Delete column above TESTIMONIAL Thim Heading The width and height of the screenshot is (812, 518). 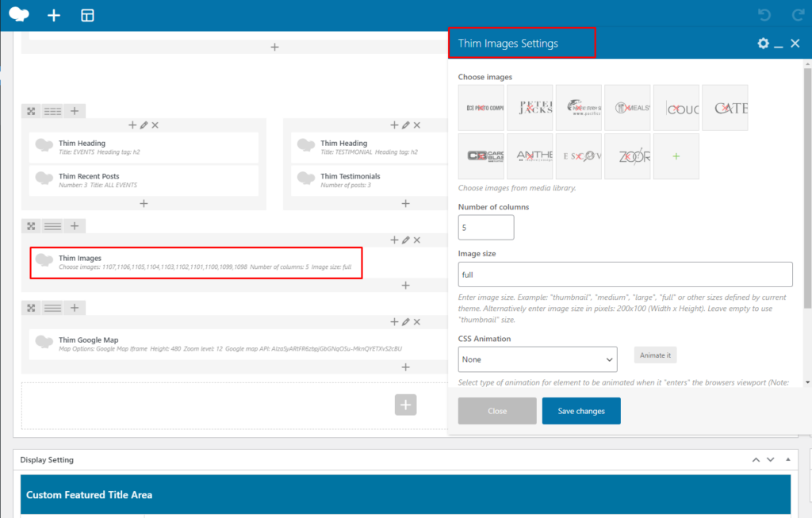[417, 125]
